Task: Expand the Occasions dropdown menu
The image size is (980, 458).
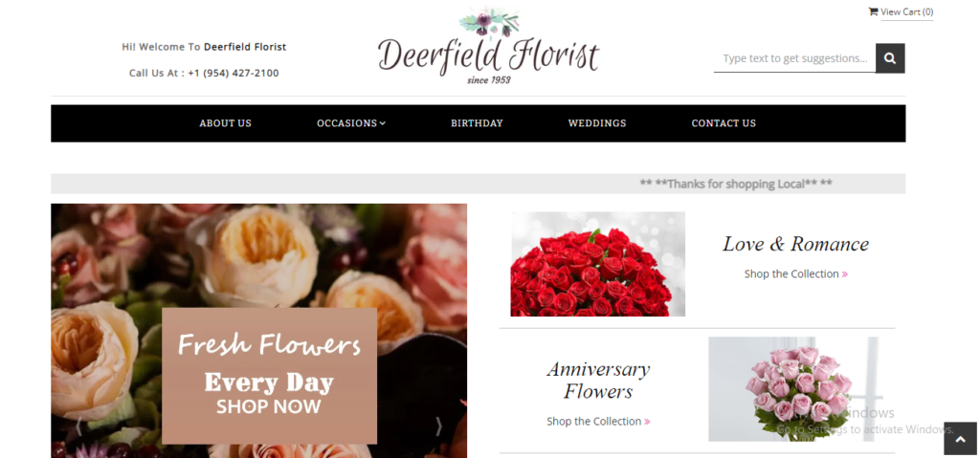Action: click(351, 123)
